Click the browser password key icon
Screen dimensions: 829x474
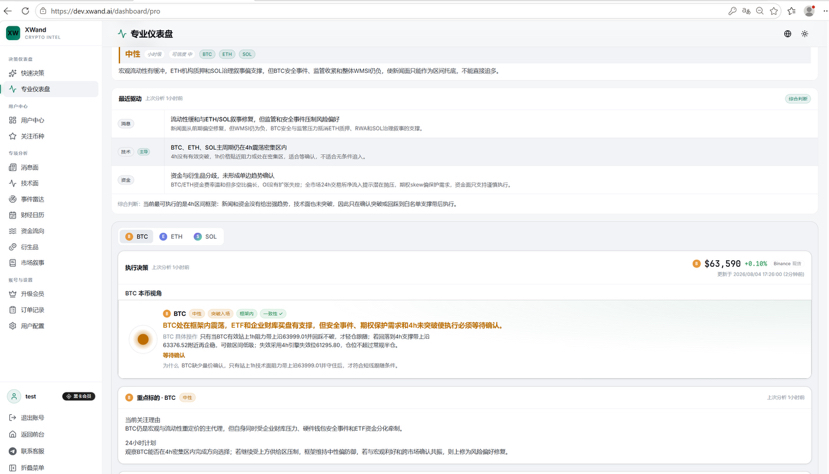(x=732, y=11)
